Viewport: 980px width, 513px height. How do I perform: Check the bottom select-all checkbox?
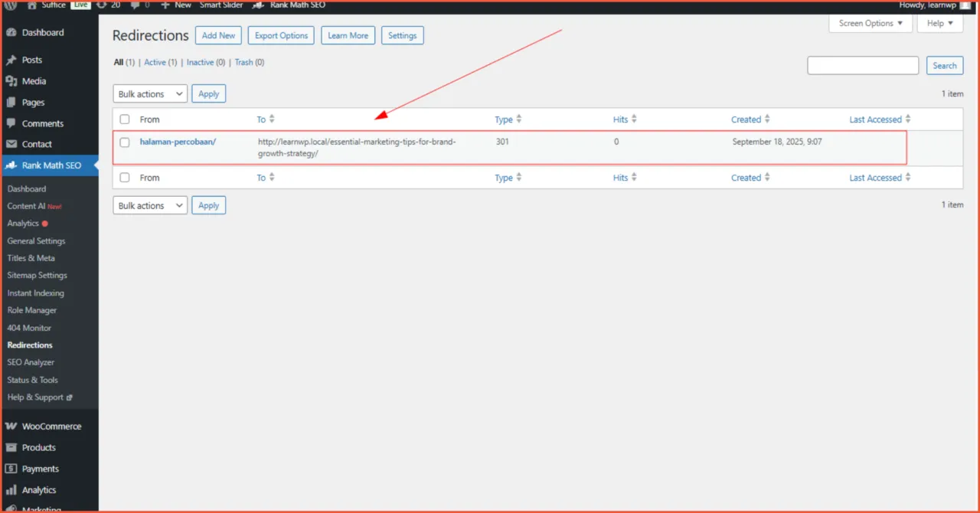(x=124, y=177)
